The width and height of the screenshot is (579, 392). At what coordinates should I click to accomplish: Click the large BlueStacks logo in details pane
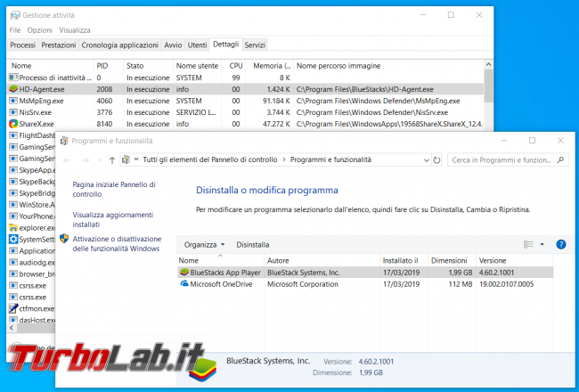click(202, 370)
